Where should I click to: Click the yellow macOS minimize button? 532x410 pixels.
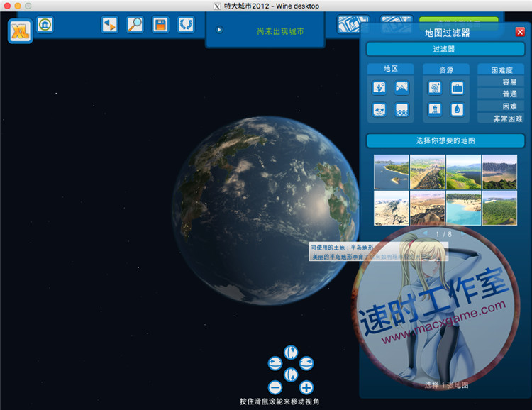click(x=18, y=6)
